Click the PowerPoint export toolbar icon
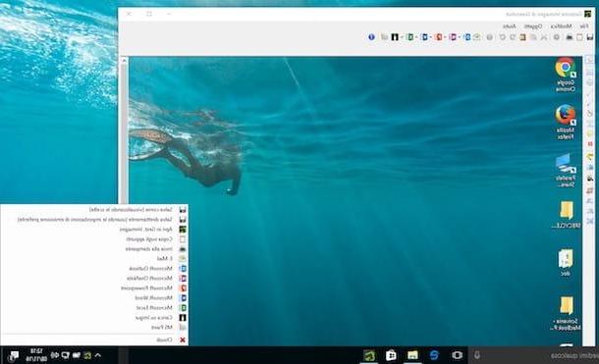599x364 pixels. tap(439, 37)
